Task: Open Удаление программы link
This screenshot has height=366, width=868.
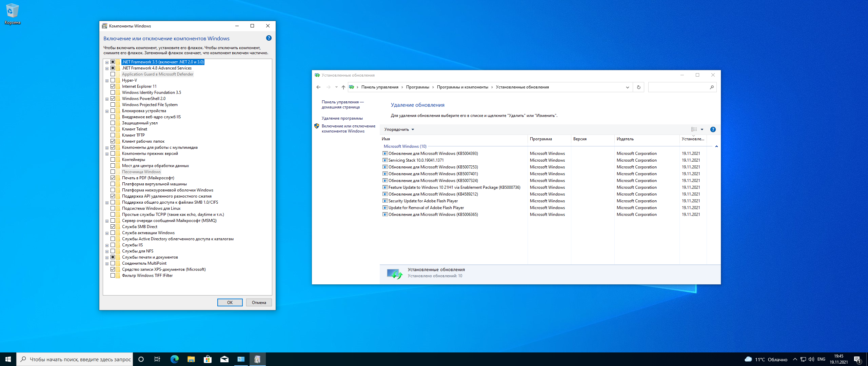Action: tap(342, 118)
